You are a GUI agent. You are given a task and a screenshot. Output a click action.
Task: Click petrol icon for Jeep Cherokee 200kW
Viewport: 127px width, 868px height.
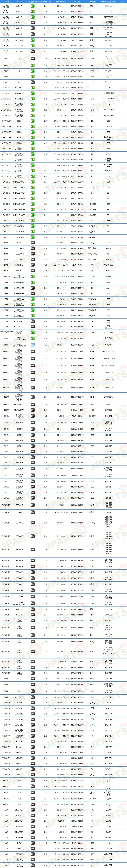tap(33, 283)
